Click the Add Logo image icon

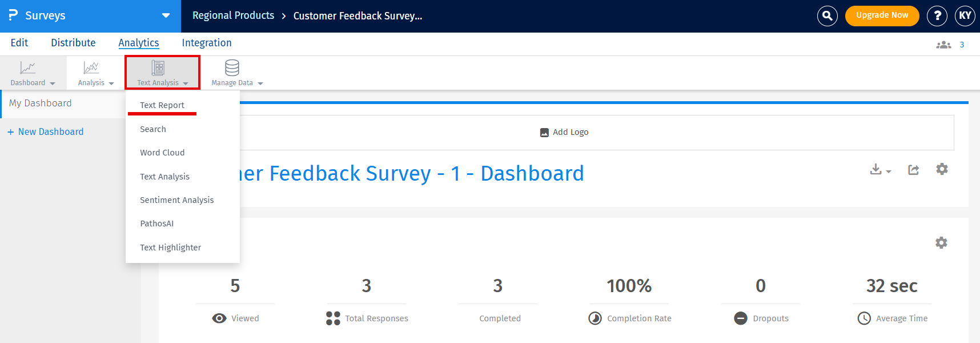point(544,133)
